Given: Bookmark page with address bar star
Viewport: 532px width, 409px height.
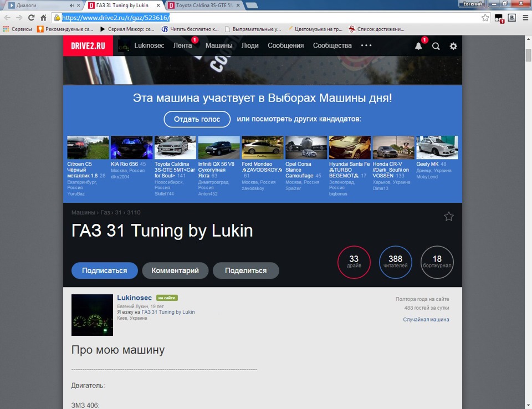Looking at the screenshot, I should (x=485, y=18).
